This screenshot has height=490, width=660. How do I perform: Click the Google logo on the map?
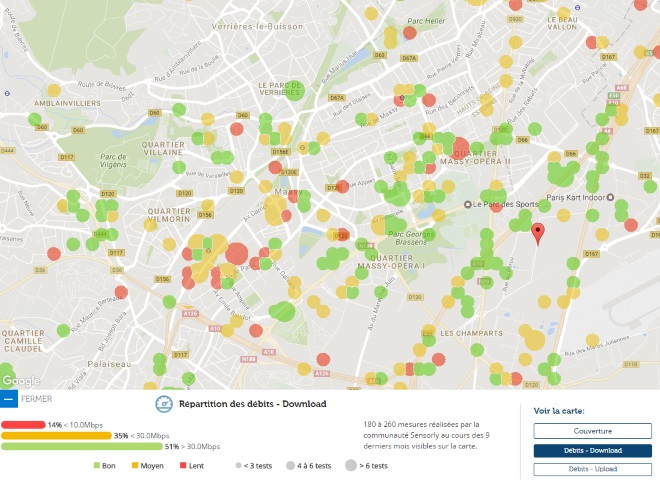pos(21,381)
